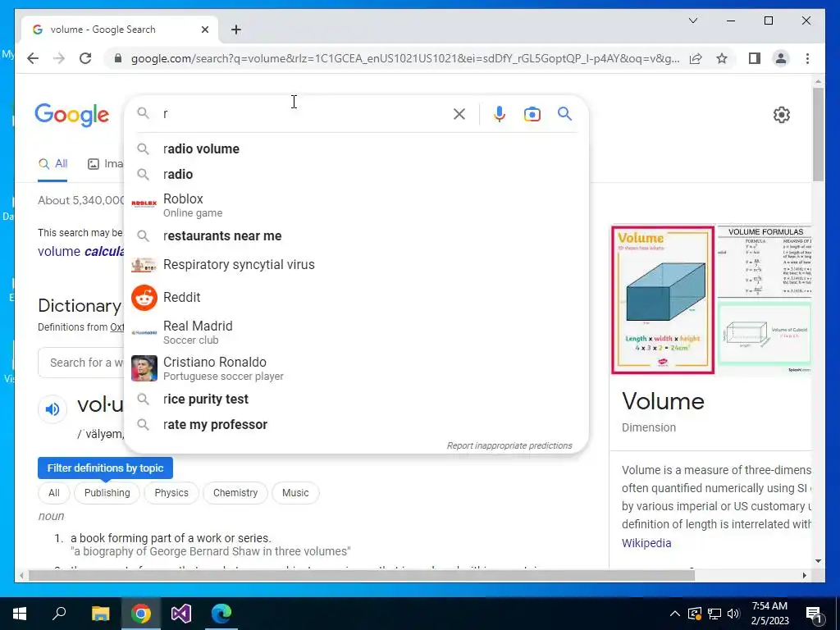
Task: Open Windows Start menu
Action: coord(20,614)
